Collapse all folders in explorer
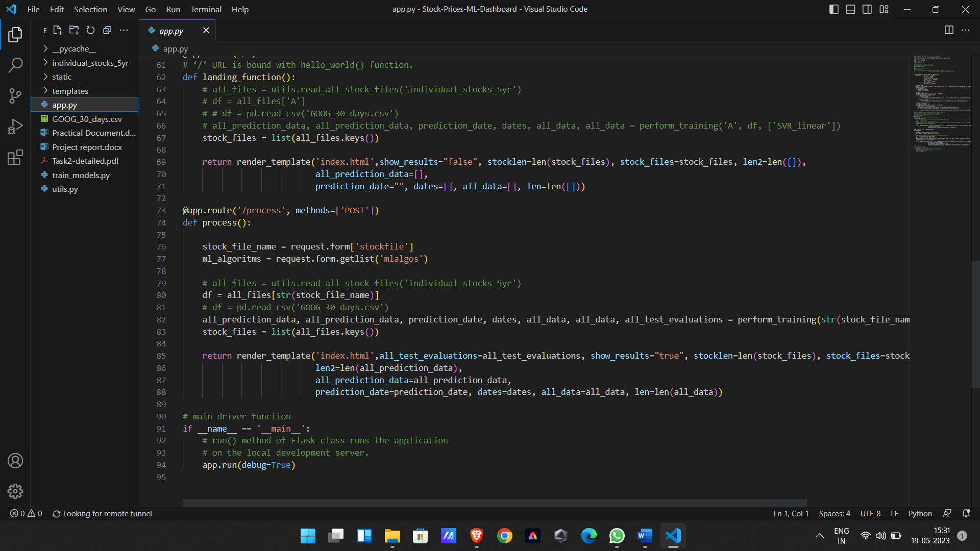 [x=107, y=30]
